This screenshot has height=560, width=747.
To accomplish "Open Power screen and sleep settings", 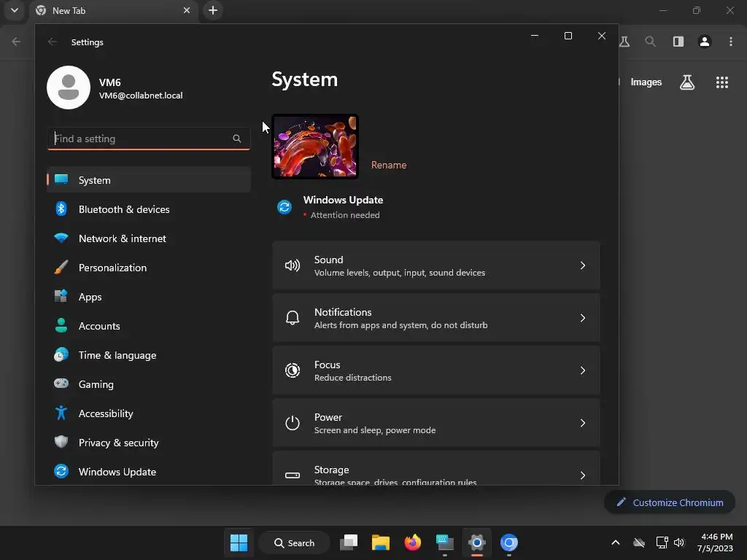I will (x=436, y=422).
